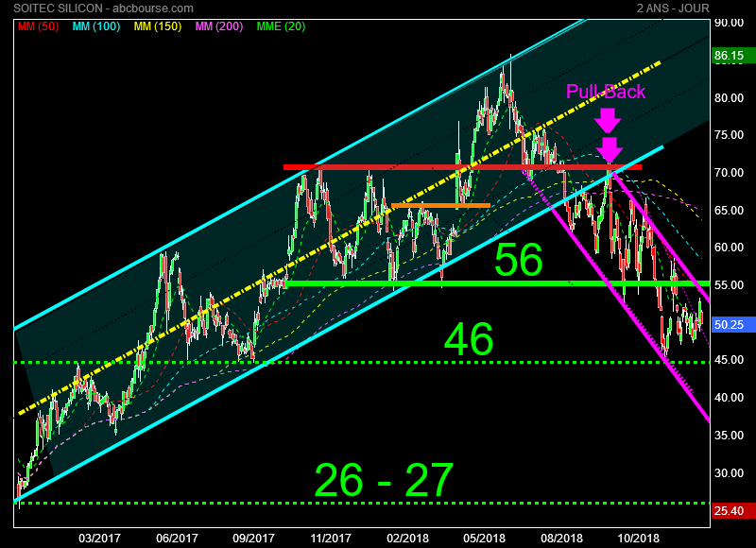The image size is (756, 548).
Task: Click the yellow MM (150) legend label
Action: (x=158, y=26)
